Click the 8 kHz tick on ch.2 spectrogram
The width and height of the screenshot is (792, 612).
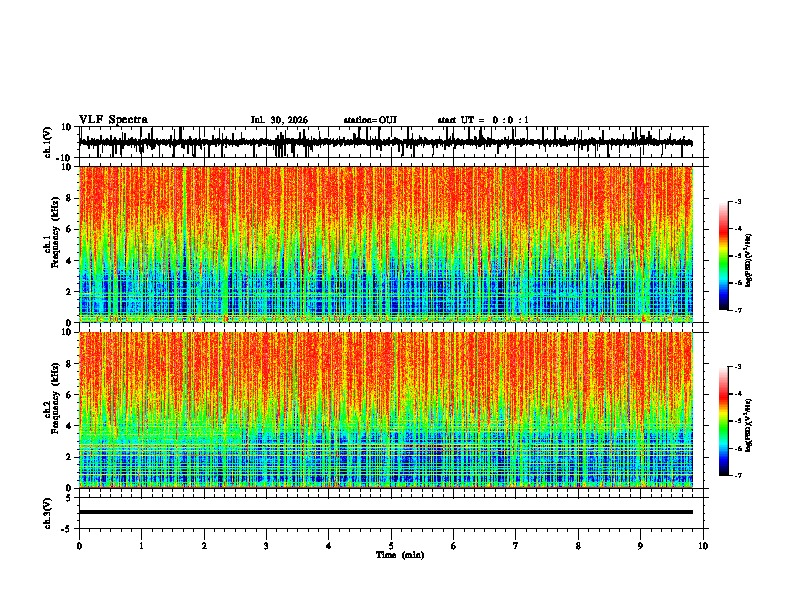coord(69,364)
